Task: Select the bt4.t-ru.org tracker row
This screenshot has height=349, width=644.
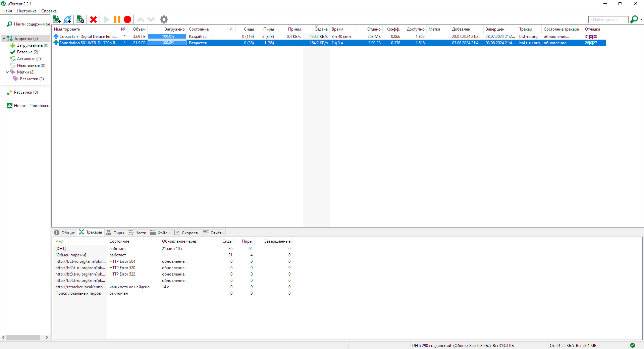Action: click(172, 281)
